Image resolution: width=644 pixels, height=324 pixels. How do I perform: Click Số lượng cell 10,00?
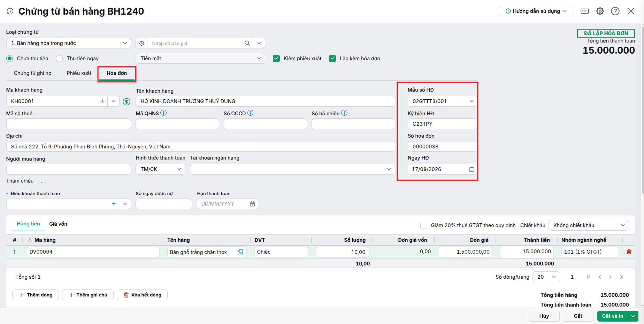pyautogui.click(x=343, y=252)
